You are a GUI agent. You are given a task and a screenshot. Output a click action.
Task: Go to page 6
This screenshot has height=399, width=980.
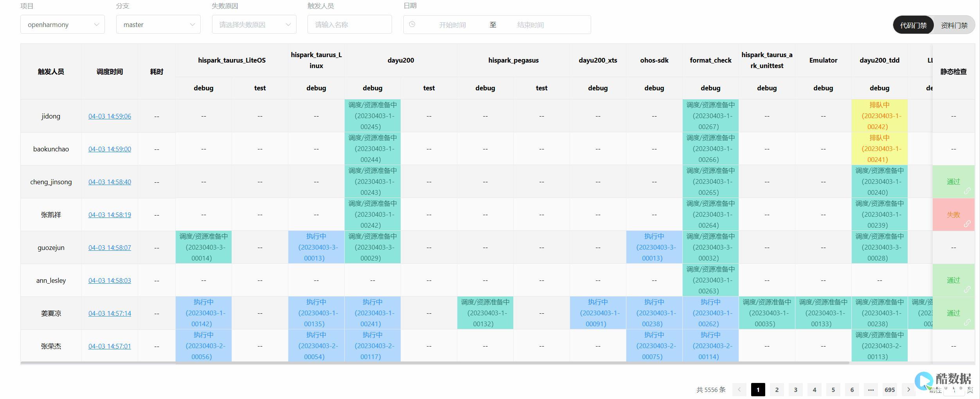point(852,390)
